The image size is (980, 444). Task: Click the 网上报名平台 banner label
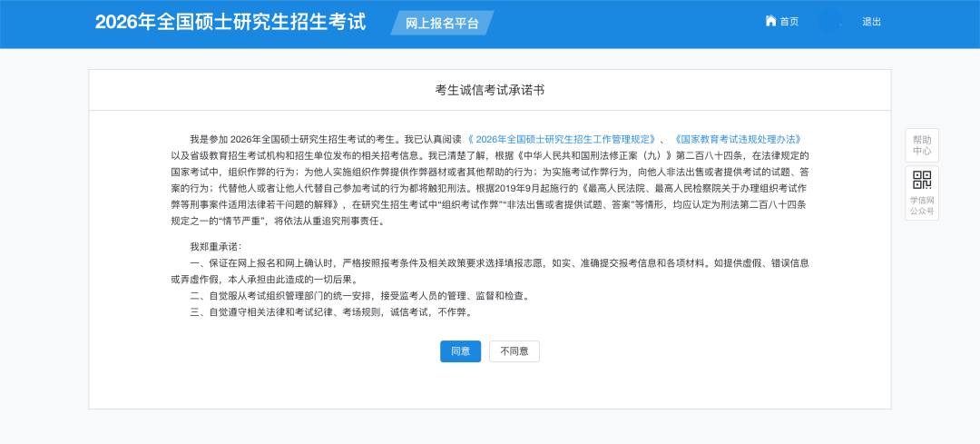442,24
